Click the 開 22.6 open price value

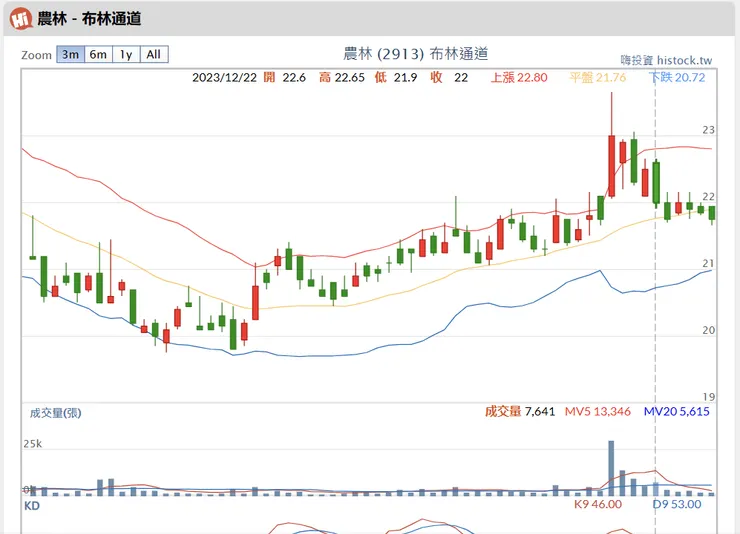pos(285,77)
